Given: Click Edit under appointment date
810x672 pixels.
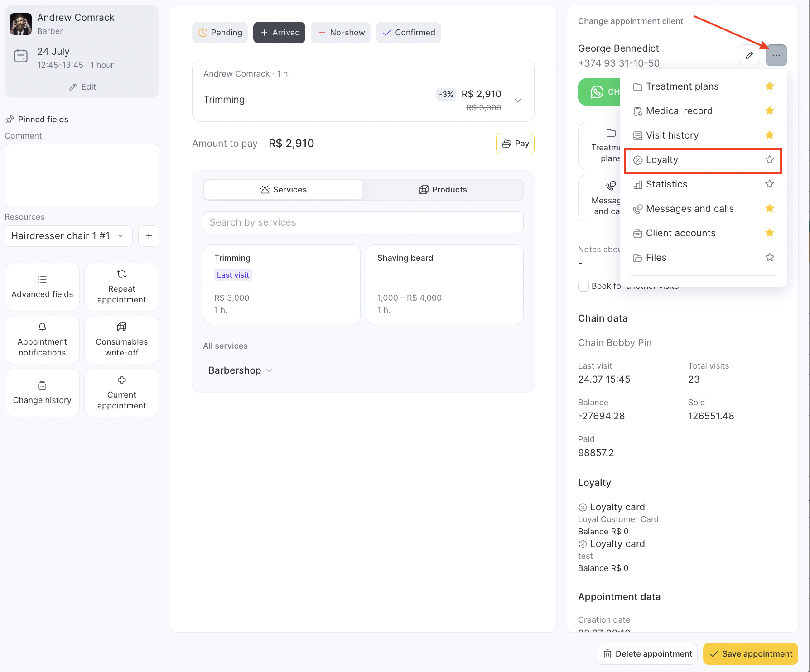Looking at the screenshot, I should (82, 87).
